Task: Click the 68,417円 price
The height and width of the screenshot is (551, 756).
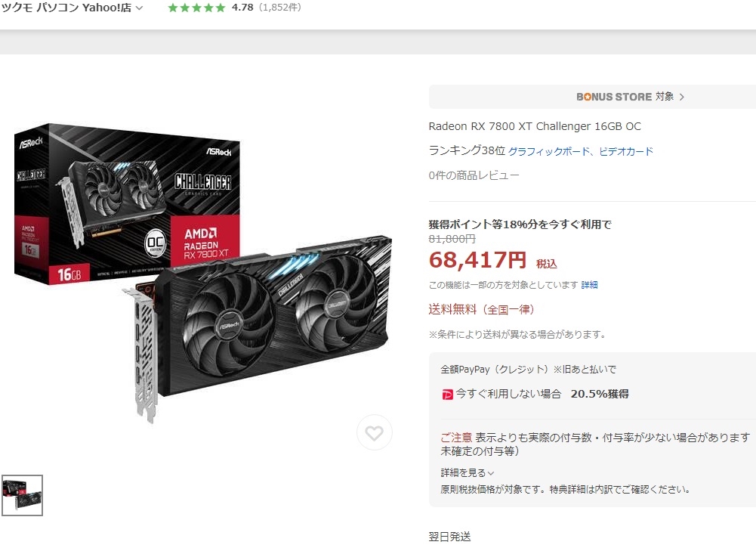Action: (477, 260)
